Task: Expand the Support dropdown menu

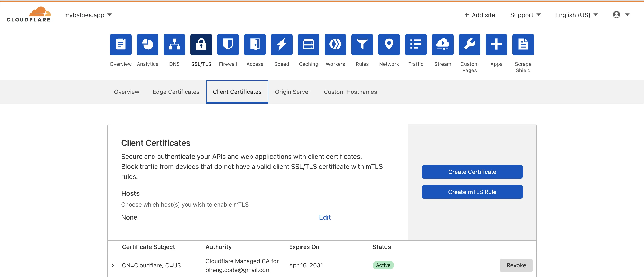Action: coord(525,15)
